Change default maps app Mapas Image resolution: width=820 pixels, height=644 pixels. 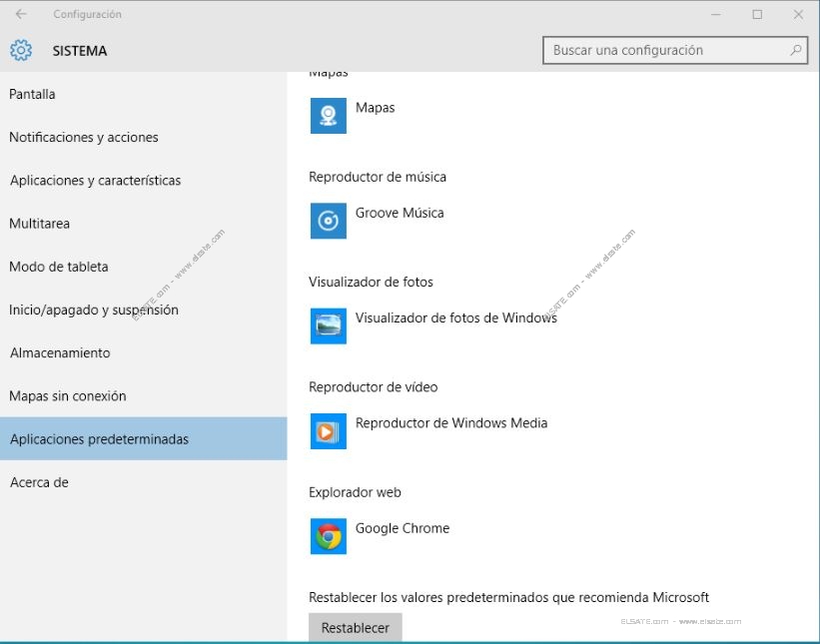tap(375, 108)
